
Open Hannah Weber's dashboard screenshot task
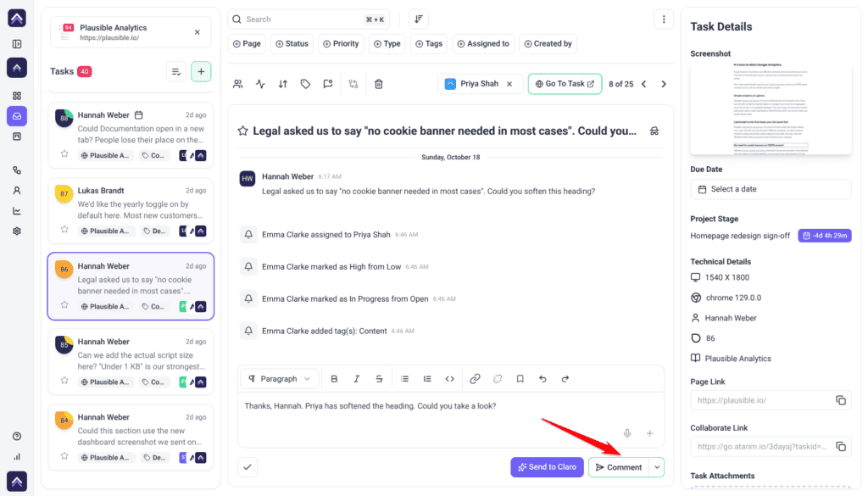(131, 437)
